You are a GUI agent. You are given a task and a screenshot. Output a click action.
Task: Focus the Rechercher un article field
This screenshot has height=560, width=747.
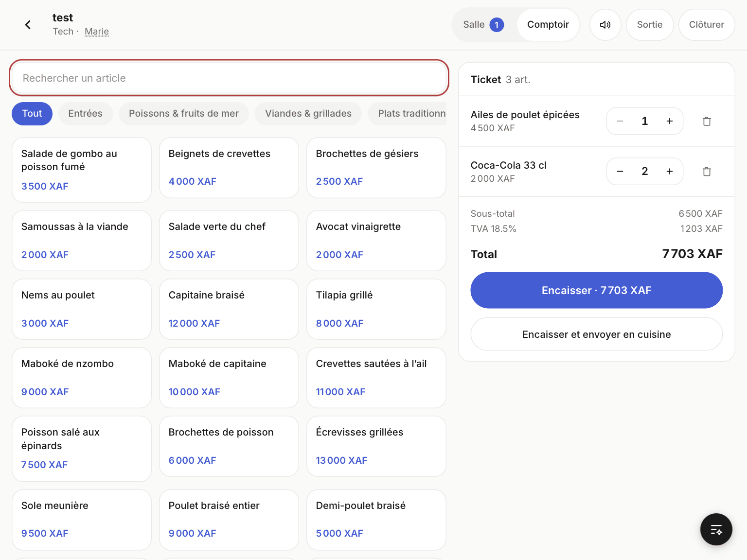pyautogui.click(x=229, y=78)
